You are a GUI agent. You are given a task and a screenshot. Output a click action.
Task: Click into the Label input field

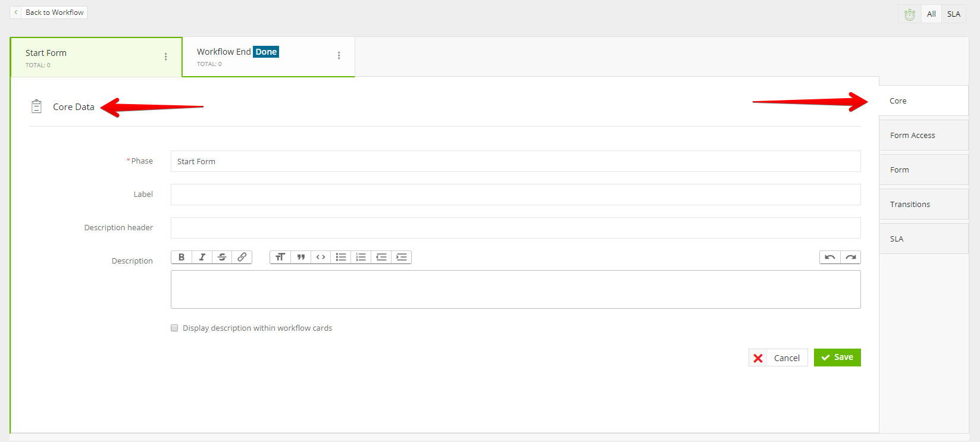pyautogui.click(x=515, y=195)
